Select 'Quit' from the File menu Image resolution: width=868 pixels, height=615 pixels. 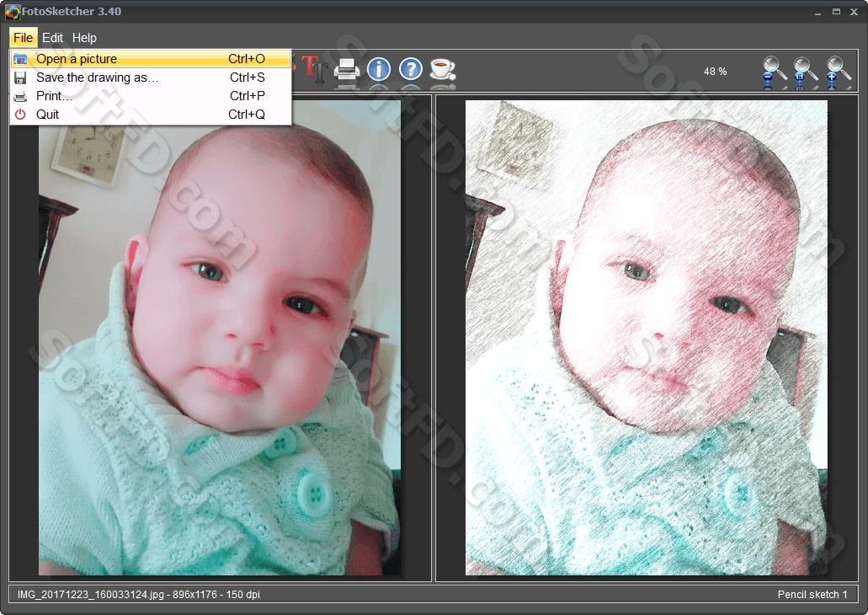point(151,114)
